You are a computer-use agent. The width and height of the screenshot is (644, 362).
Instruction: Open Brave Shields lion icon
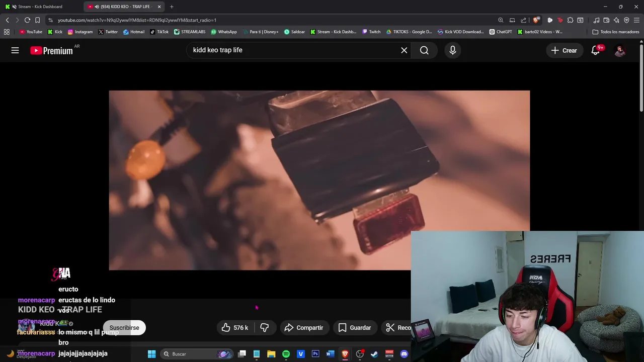(536, 20)
